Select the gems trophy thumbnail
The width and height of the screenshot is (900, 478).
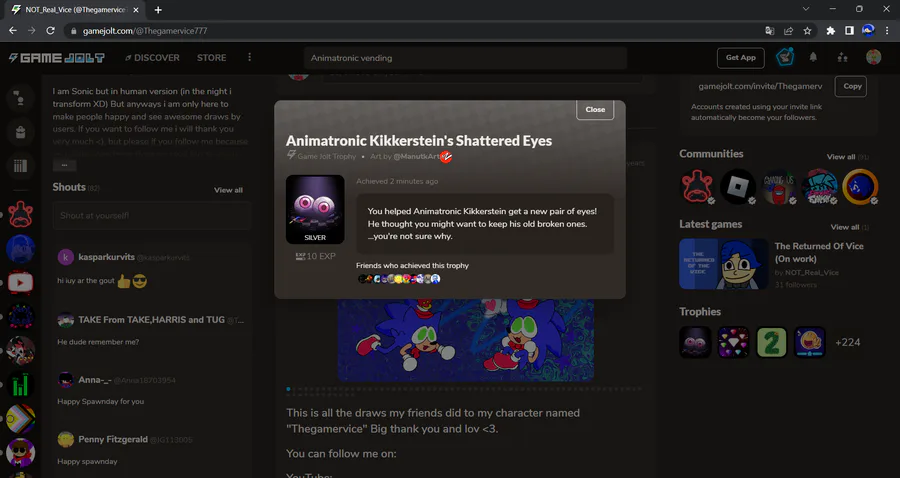(x=733, y=342)
